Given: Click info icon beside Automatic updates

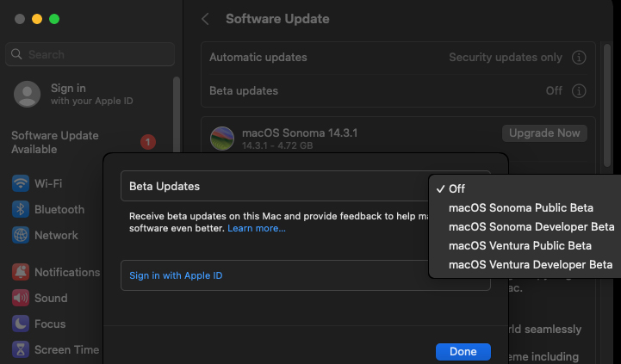Looking at the screenshot, I should (x=579, y=58).
